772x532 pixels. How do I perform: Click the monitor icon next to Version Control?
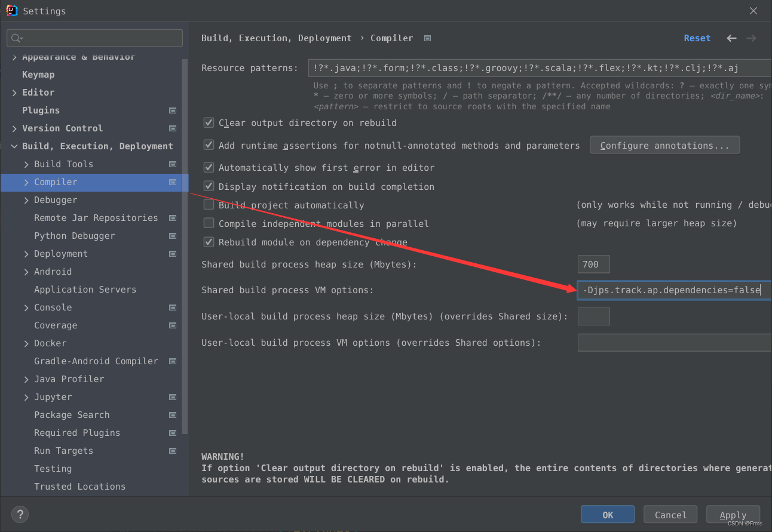coord(173,128)
